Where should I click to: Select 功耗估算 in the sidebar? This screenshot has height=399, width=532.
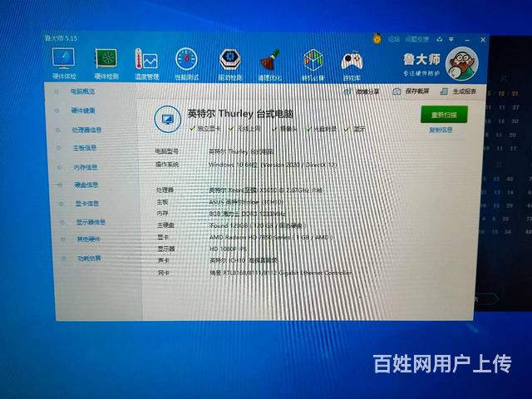click(x=89, y=259)
